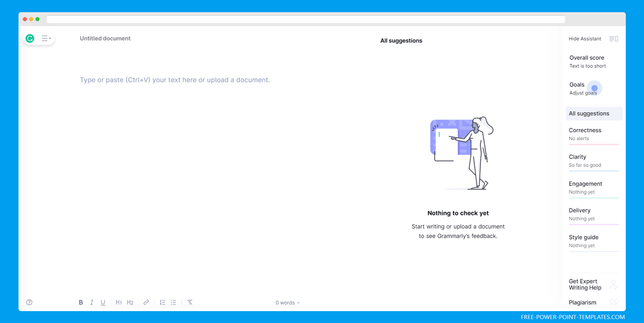Click into the text editor placeholder area
The width and height of the screenshot is (644, 323).
[x=175, y=80]
